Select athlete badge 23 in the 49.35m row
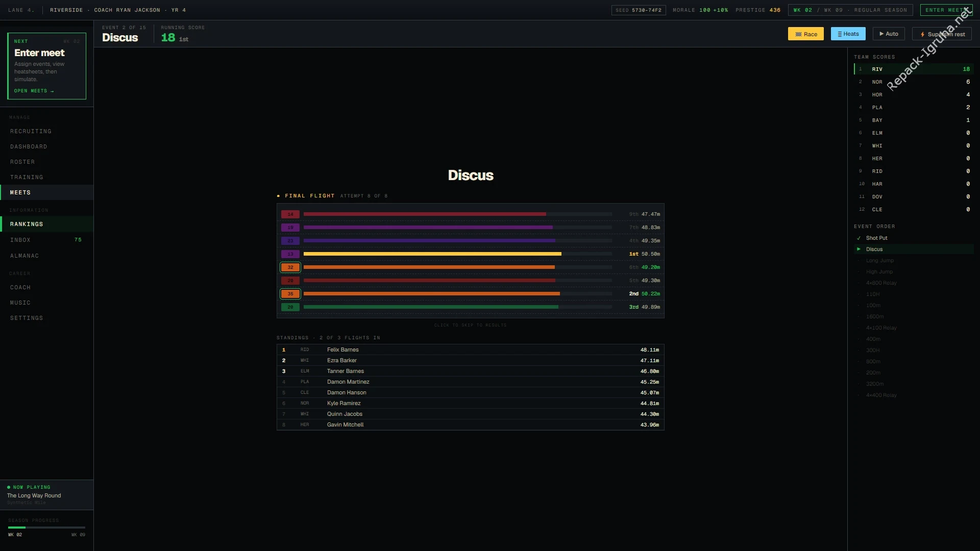Viewport: 980px width, 551px height. [x=290, y=241]
